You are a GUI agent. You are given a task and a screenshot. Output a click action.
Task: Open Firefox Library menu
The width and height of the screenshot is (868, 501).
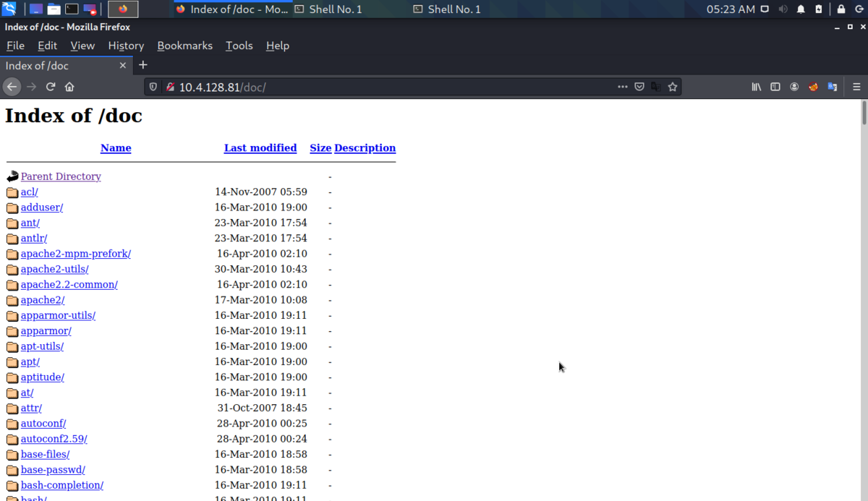pos(757,87)
